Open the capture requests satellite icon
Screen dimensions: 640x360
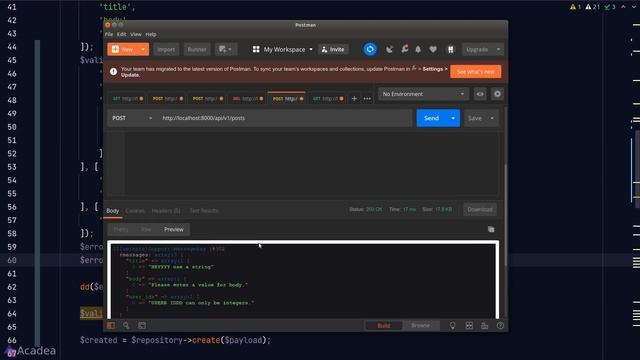pos(389,49)
